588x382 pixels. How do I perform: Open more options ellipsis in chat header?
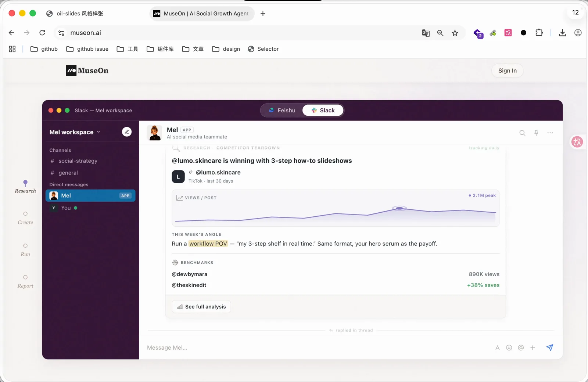tap(550, 133)
